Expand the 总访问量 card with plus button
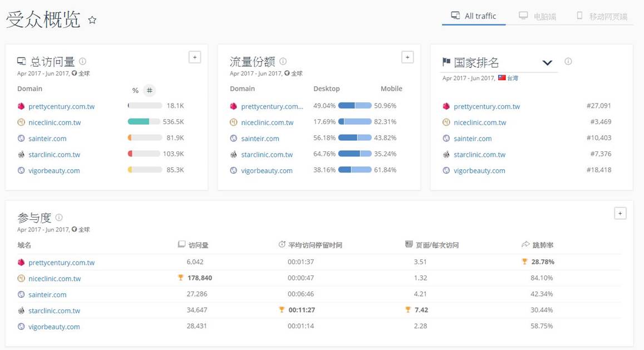 click(195, 57)
